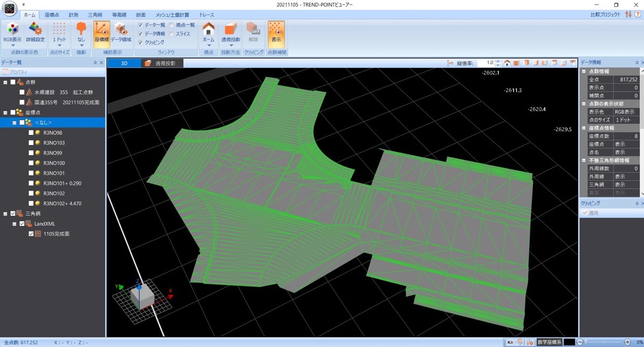Screen dimensions: 644x347
Task: Uncheck the データ一覧 window checkbox
Action: click(x=141, y=25)
